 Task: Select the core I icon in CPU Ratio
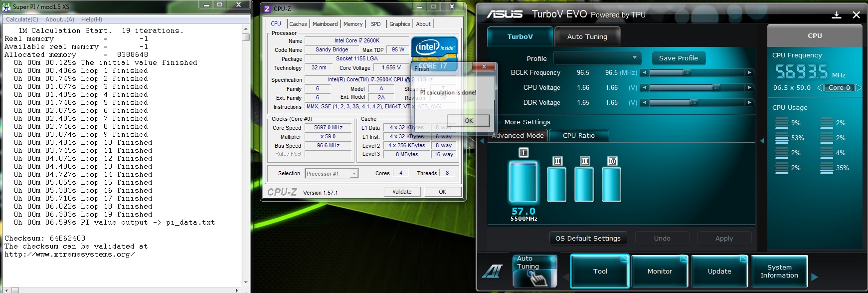tap(523, 153)
